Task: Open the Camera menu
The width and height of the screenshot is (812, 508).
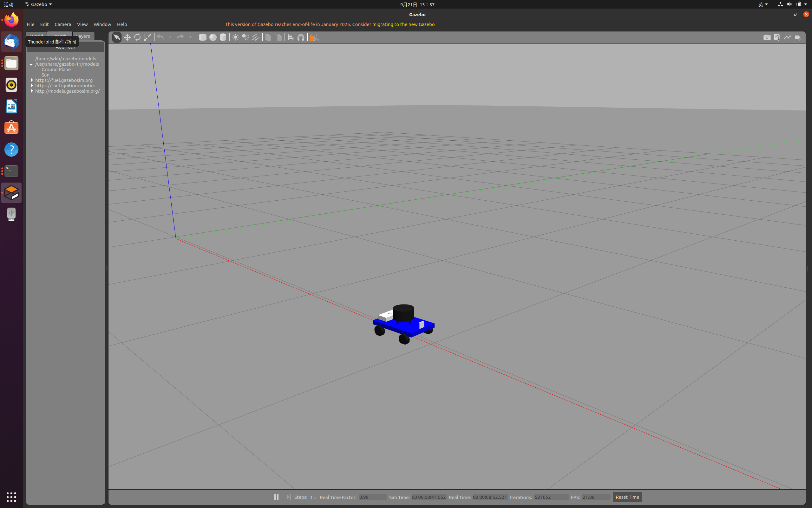Action: 63,24
